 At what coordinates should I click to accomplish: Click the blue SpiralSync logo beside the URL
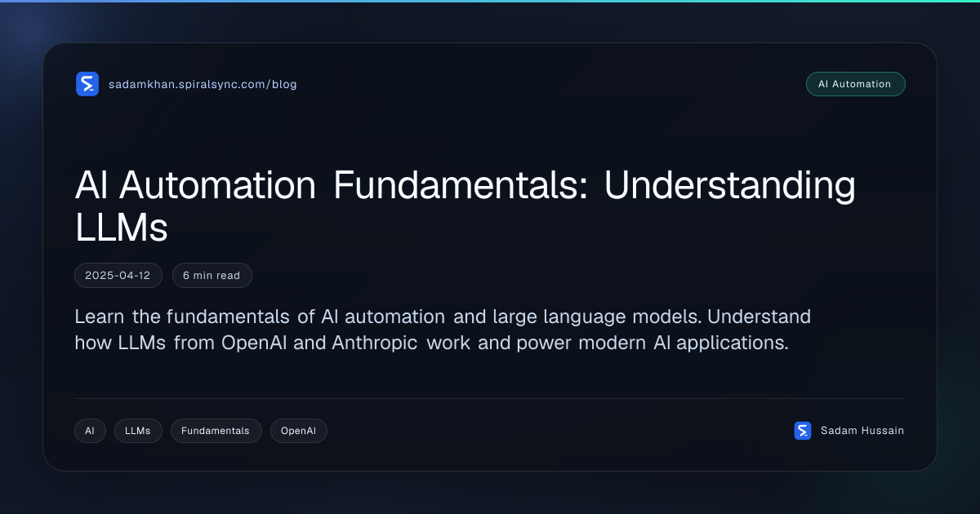(x=87, y=84)
